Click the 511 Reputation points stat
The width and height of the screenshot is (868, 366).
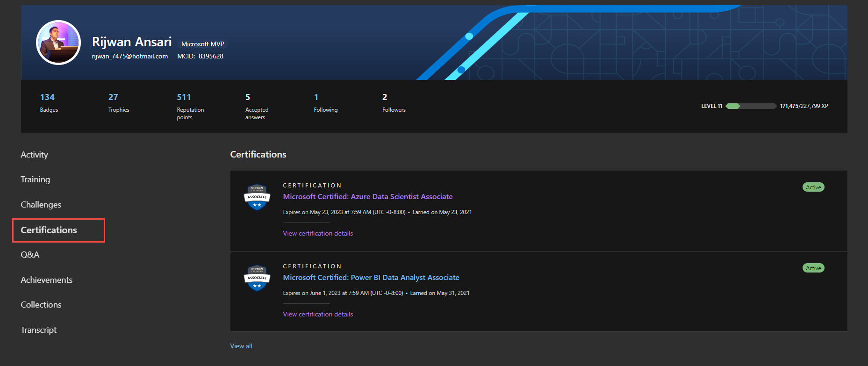190,107
